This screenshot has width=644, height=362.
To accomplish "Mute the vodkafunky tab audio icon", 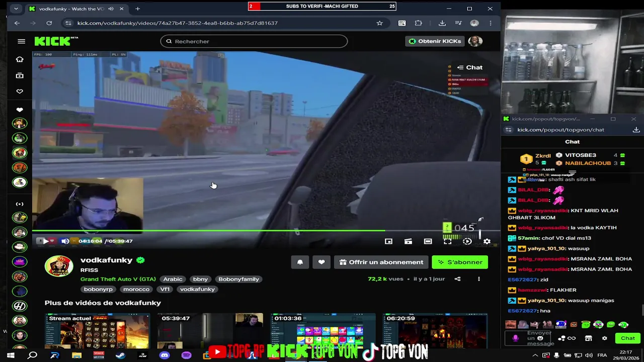I will click(x=111, y=9).
